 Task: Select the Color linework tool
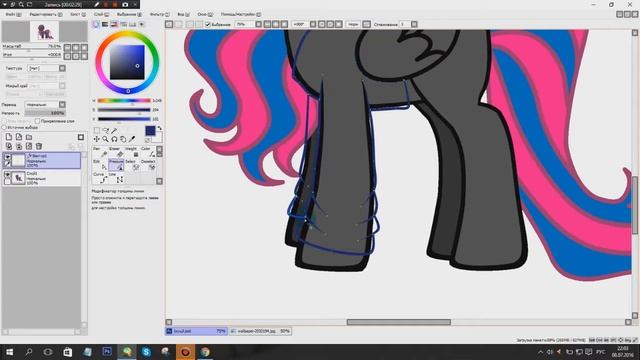[148, 152]
